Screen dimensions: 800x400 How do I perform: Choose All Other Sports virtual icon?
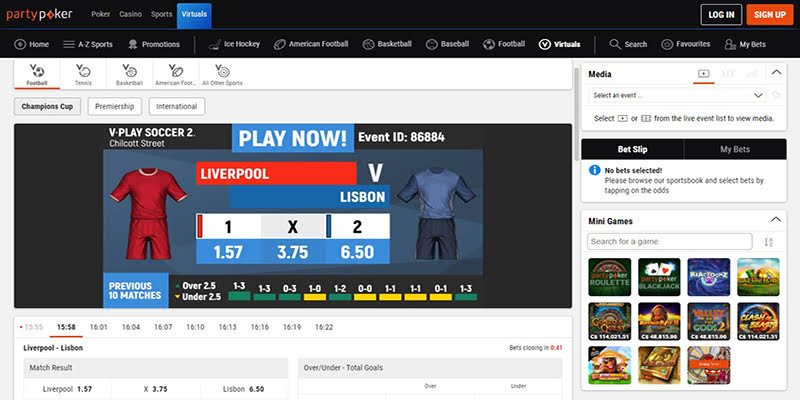click(x=222, y=71)
